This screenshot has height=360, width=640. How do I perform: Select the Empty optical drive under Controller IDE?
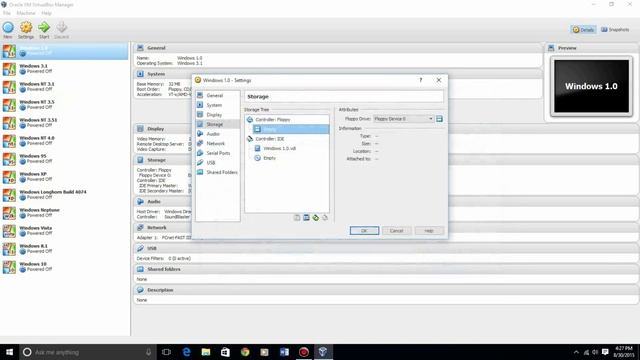[269, 158]
